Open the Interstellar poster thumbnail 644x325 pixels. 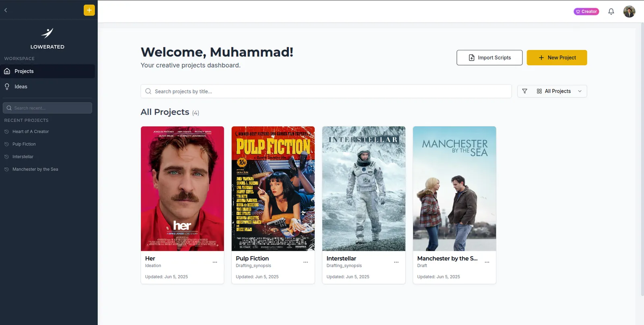point(364,188)
